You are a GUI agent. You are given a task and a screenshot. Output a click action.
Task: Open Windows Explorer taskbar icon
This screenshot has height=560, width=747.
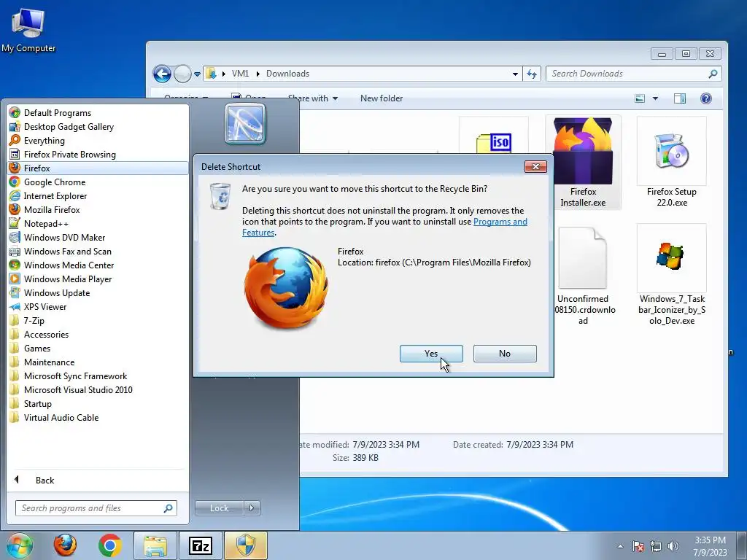[x=155, y=545]
